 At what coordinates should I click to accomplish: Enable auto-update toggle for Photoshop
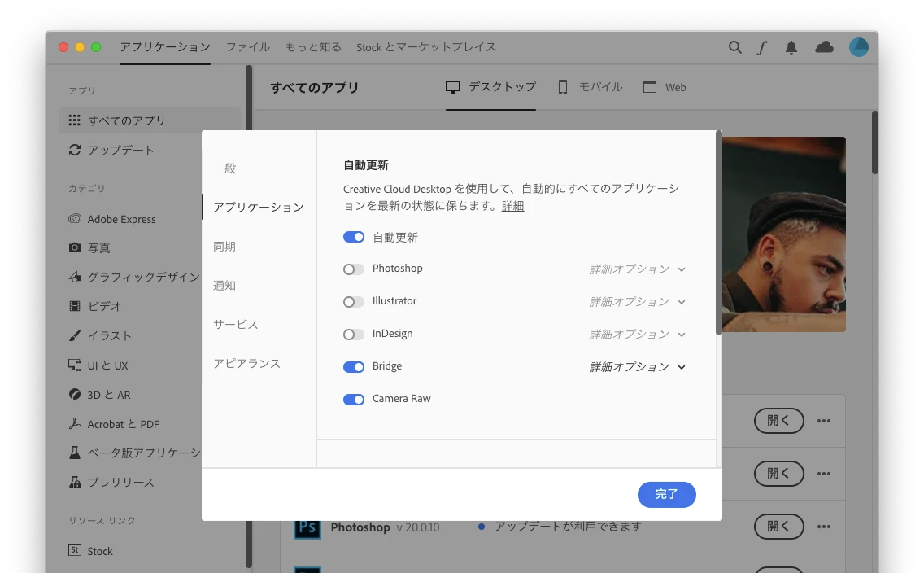point(354,269)
